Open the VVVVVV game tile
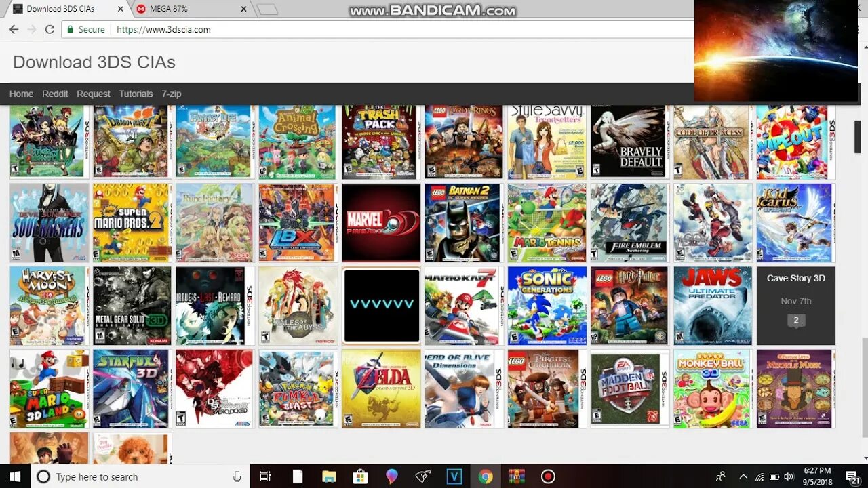868x488 pixels. pyautogui.click(x=381, y=306)
